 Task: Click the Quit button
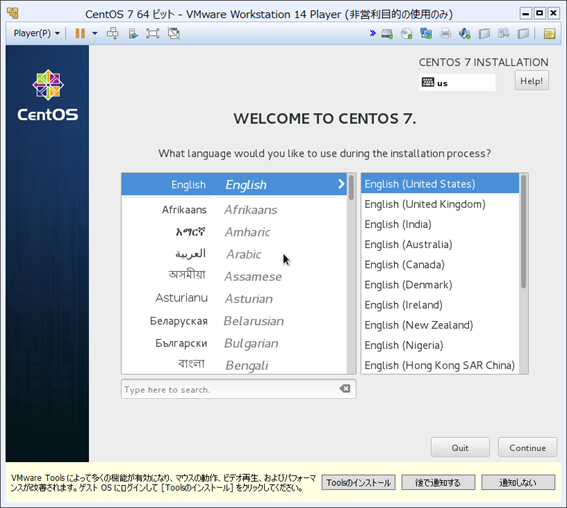460,448
